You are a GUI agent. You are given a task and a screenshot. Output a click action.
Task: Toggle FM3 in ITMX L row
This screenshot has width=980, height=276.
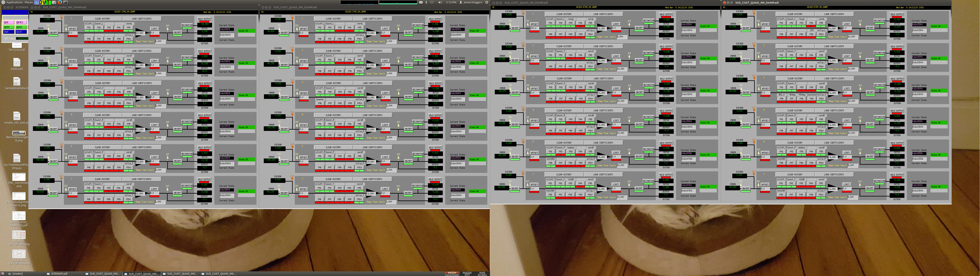click(109, 27)
